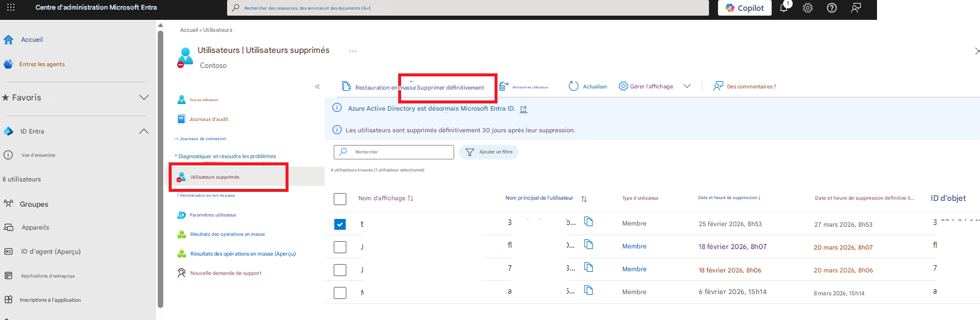Open the Groupes navigation item
980x320 pixels.
pyautogui.click(x=34, y=205)
